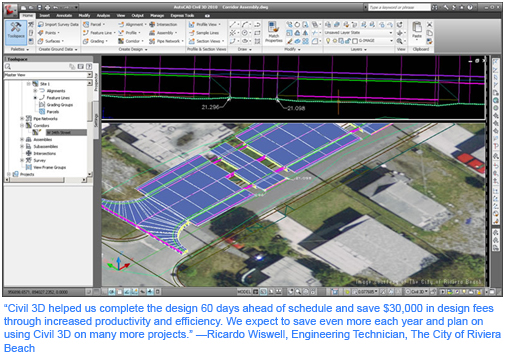Click the Paste button

click(x=417, y=31)
